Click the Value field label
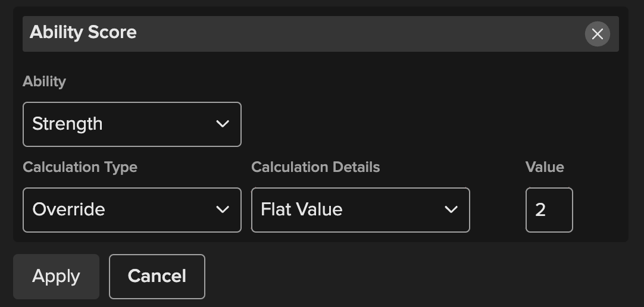 click(x=545, y=167)
